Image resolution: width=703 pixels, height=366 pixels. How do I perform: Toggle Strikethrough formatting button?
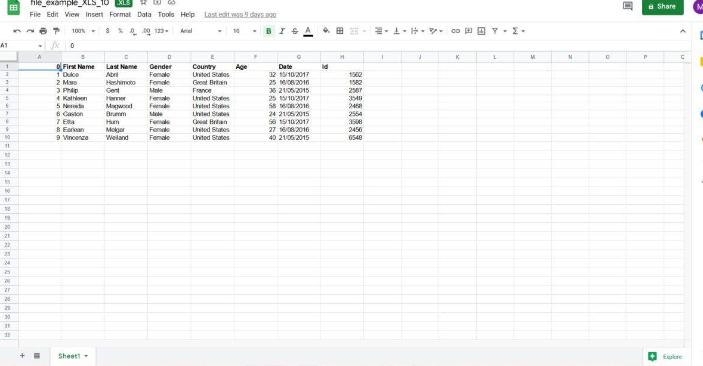tap(295, 31)
